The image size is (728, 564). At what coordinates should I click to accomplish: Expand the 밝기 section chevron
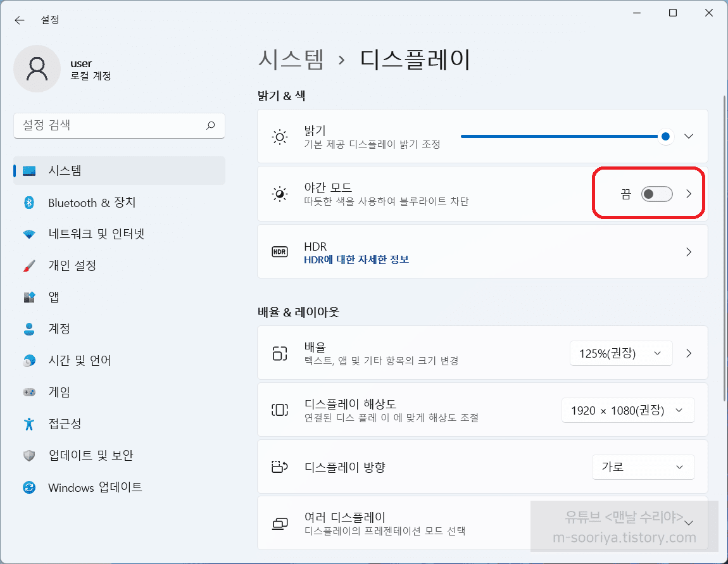[x=689, y=137]
